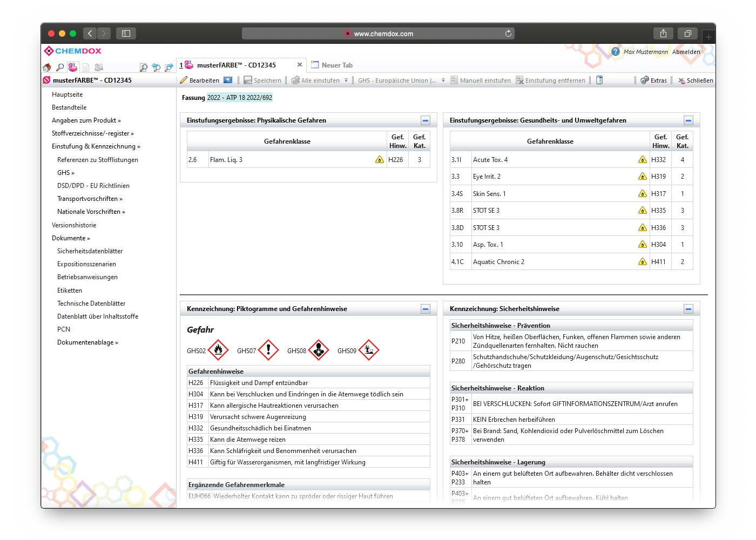
Task: Collapse the Gesundheits- und Umweltgefahren panel
Action: click(688, 120)
